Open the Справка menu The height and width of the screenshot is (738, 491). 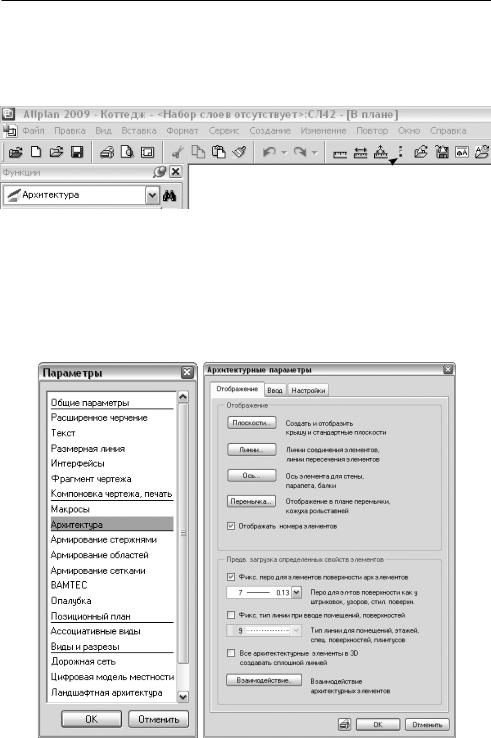[448, 130]
